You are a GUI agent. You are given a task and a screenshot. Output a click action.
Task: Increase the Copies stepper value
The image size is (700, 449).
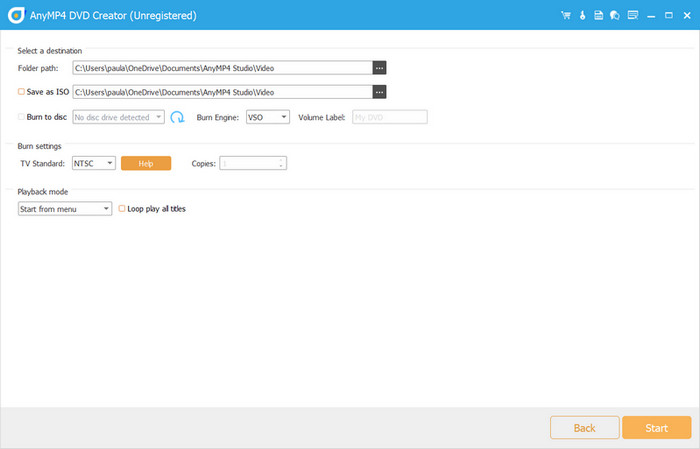(281, 160)
